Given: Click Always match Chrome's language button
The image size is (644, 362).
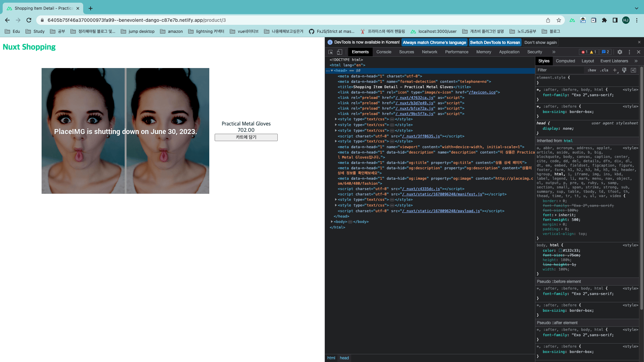Looking at the screenshot, I should pos(434,43).
